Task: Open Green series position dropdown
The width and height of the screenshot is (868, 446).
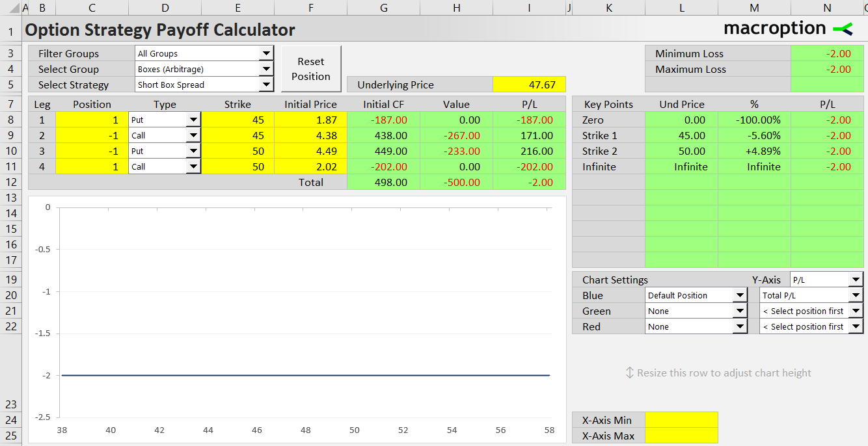Action: tap(740, 311)
